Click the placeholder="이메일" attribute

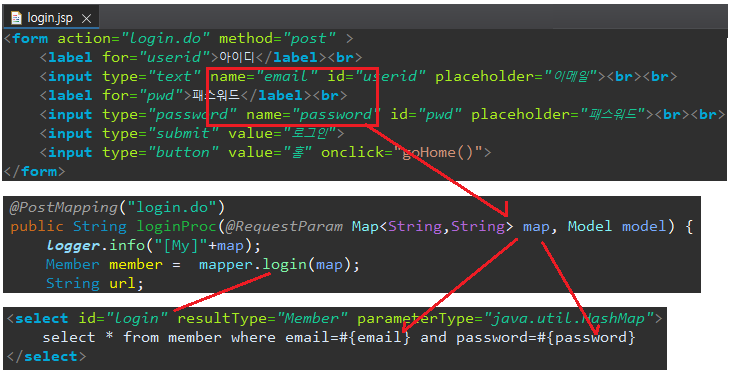pyautogui.click(x=519, y=76)
